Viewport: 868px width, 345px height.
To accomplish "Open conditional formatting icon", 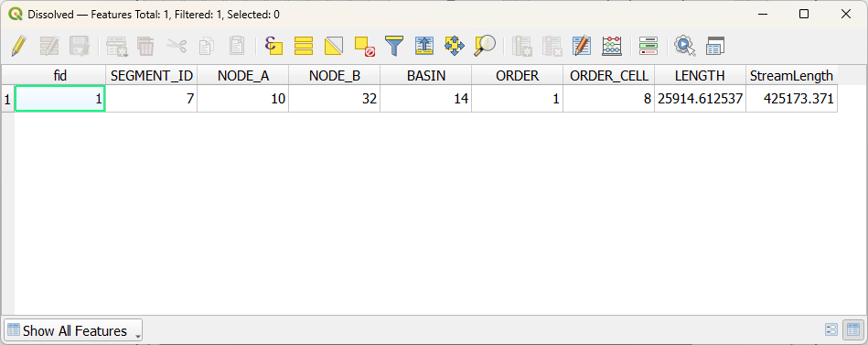I will tap(648, 46).
